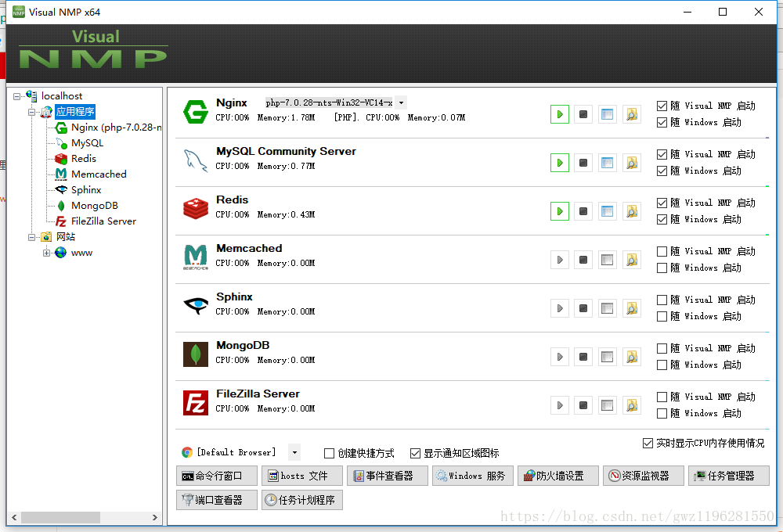Enable Sphinx start with Windows
Viewport: 783px width, 532px height.
pyautogui.click(x=662, y=316)
